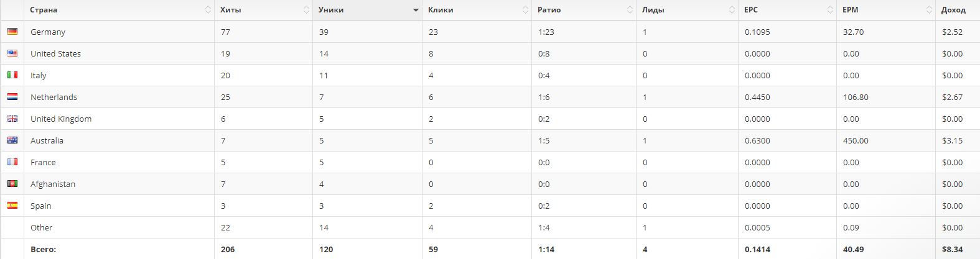The height and width of the screenshot is (259, 980).
Task: Click the United States flag icon
Action: [x=12, y=53]
